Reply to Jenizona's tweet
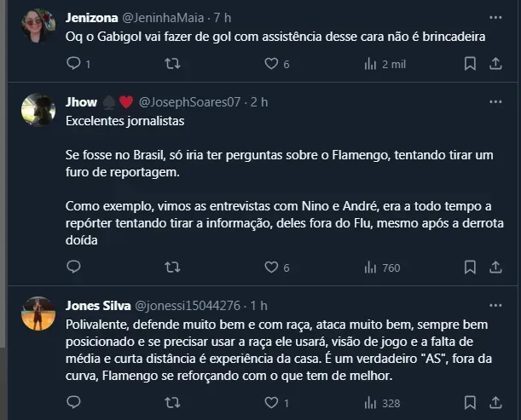The height and width of the screenshot is (420, 521). point(72,63)
